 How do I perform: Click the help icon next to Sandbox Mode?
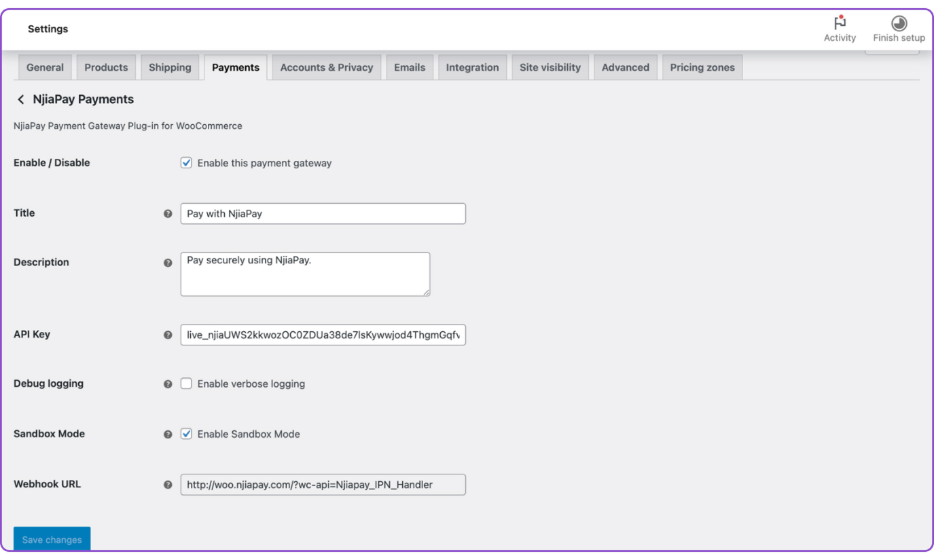(168, 434)
